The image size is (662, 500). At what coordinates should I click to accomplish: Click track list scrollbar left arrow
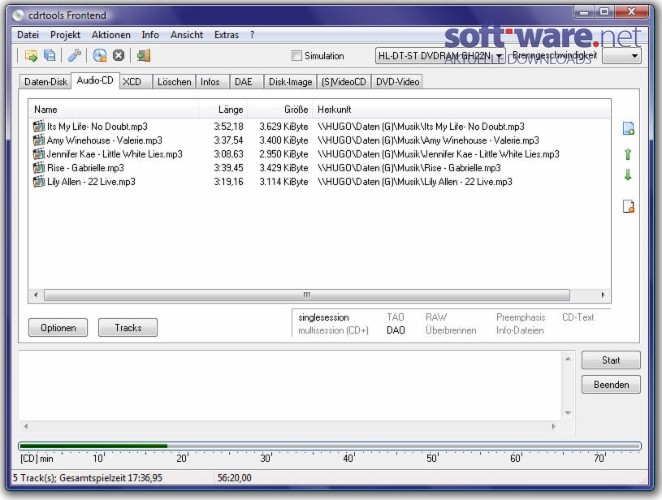click(36, 295)
